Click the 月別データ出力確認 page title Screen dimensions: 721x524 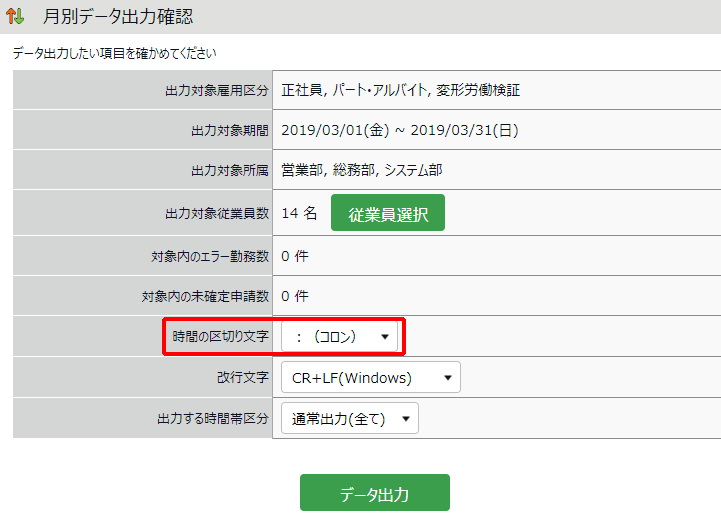[x=118, y=17]
